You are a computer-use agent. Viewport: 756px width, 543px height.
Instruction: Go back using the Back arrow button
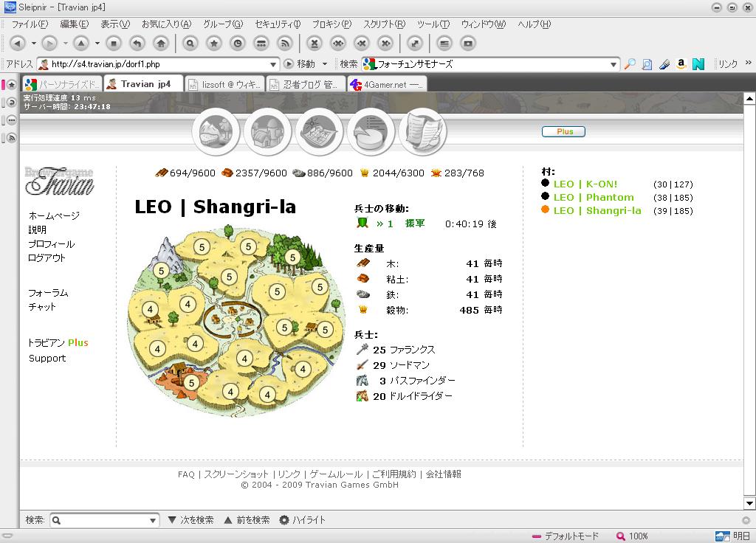18,44
